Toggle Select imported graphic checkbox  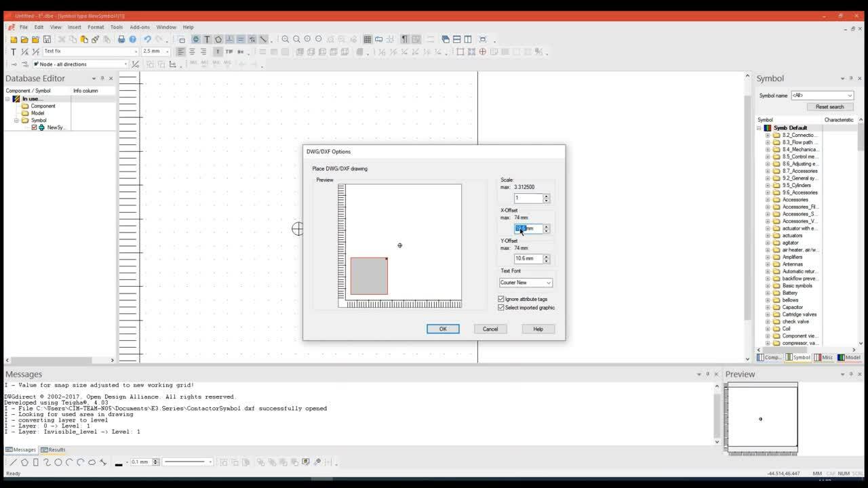501,308
